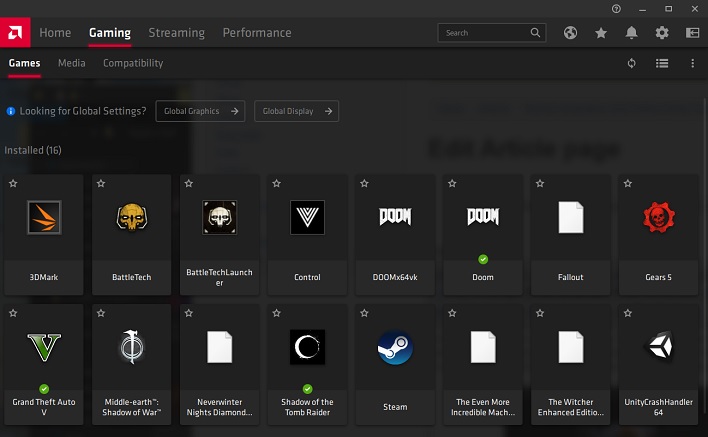
Task: Select the Games sub-tab
Action: point(24,63)
